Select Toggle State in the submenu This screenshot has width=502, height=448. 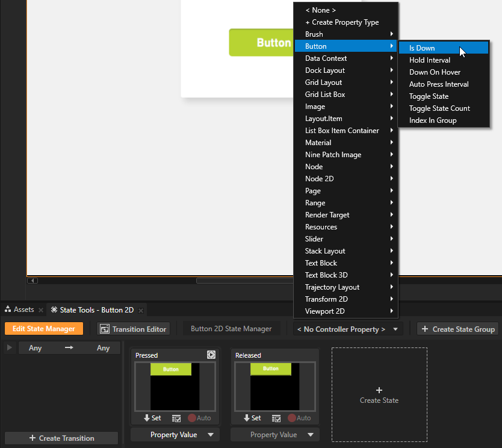(429, 96)
